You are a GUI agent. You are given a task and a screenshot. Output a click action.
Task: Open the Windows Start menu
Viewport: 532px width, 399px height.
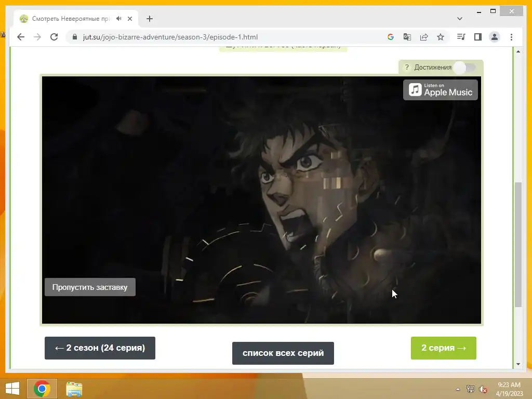[12, 389]
